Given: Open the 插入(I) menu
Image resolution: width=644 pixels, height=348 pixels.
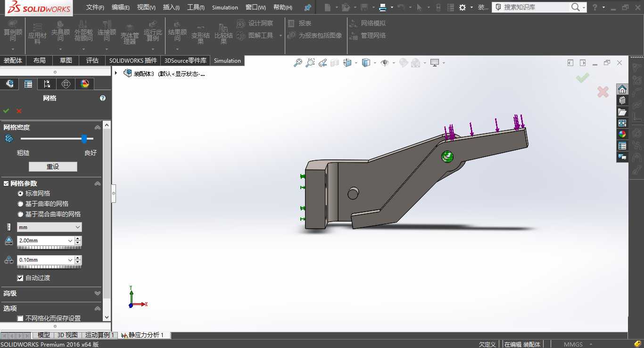Looking at the screenshot, I should pyautogui.click(x=171, y=8).
